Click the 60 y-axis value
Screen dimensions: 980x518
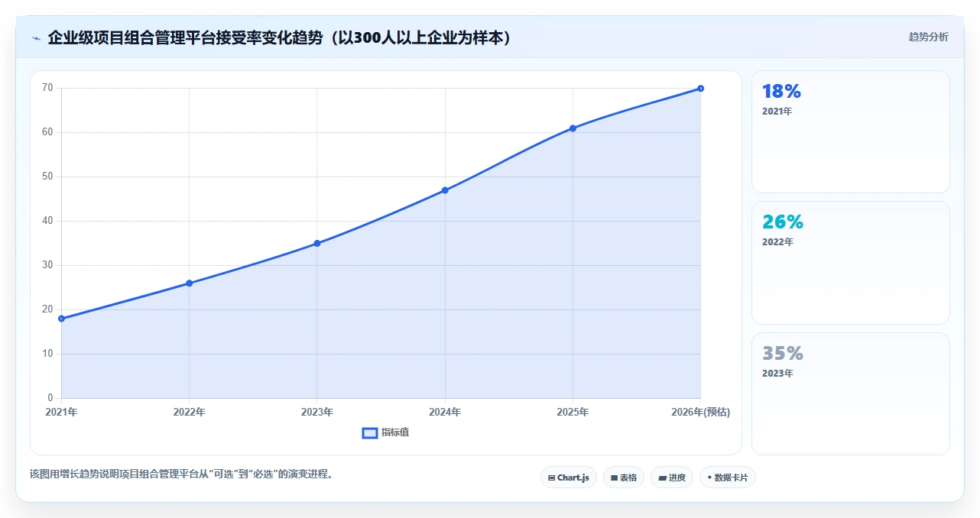[47, 132]
